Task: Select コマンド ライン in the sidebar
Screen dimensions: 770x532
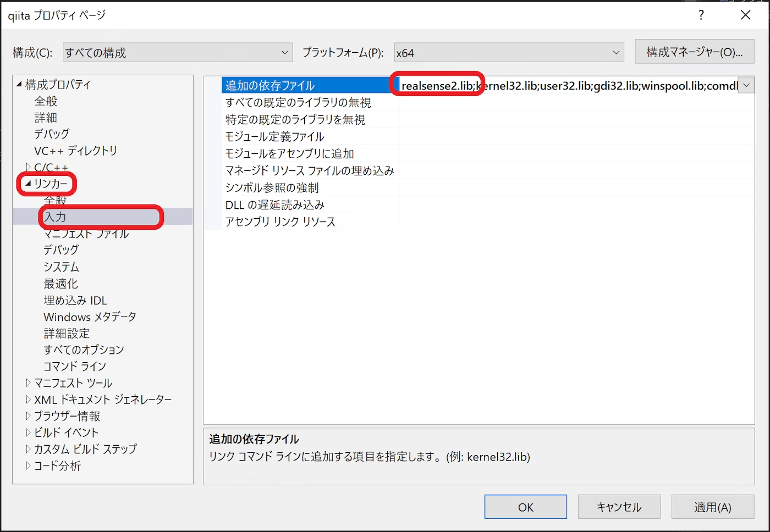Action: [74, 366]
